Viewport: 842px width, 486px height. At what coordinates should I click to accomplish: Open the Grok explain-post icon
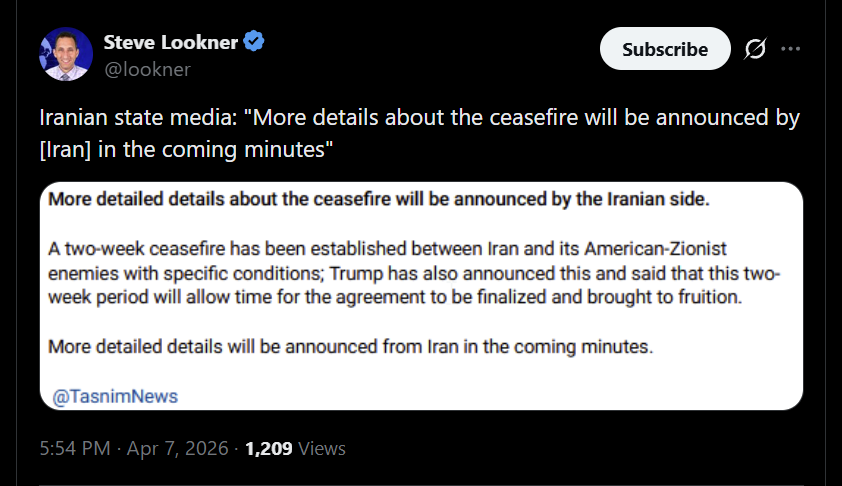(x=756, y=49)
